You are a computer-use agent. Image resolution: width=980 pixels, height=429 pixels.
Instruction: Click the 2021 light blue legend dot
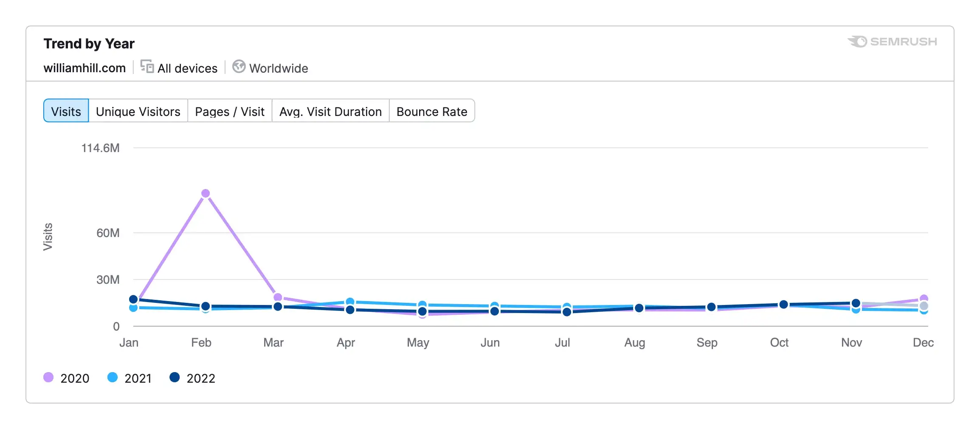coord(113,377)
